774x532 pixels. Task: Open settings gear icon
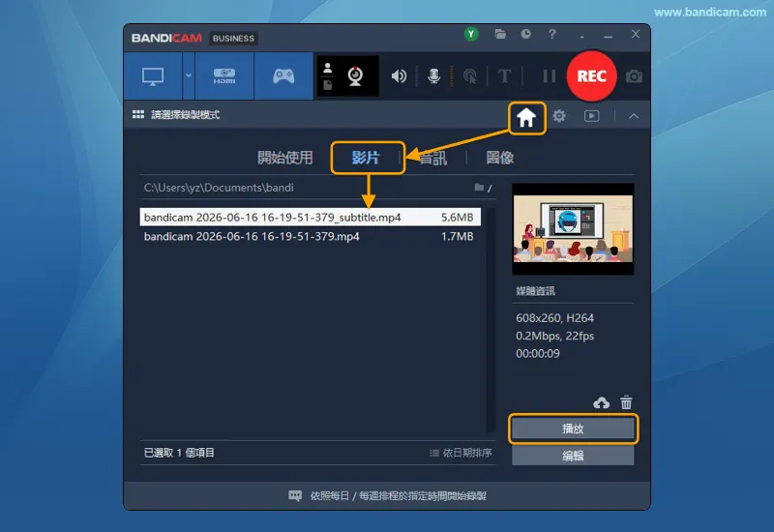pyautogui.click(x=559, y=116)
